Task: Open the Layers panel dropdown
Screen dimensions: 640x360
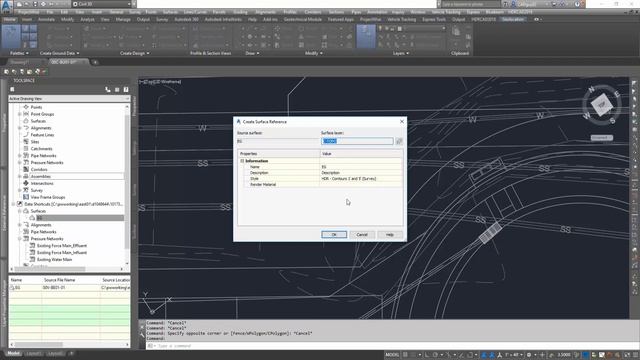Action: pyautogui.click(x=401, y=53)
